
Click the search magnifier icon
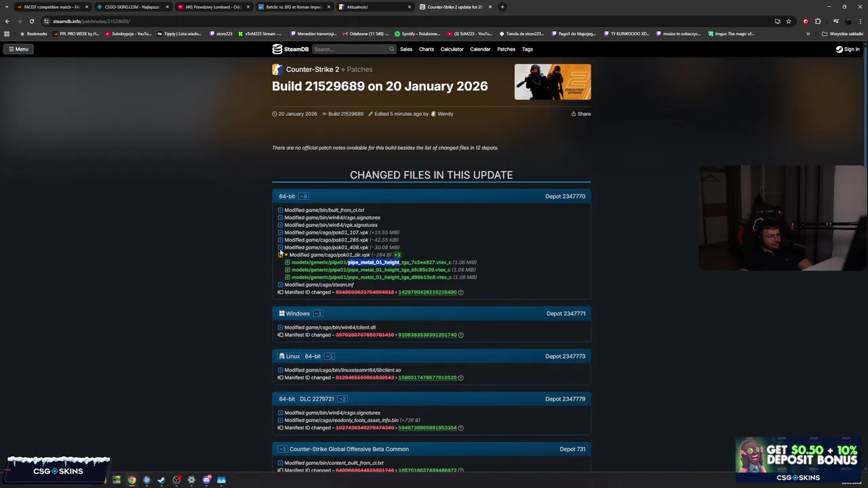pyautogui.click(x=391, y=49)
